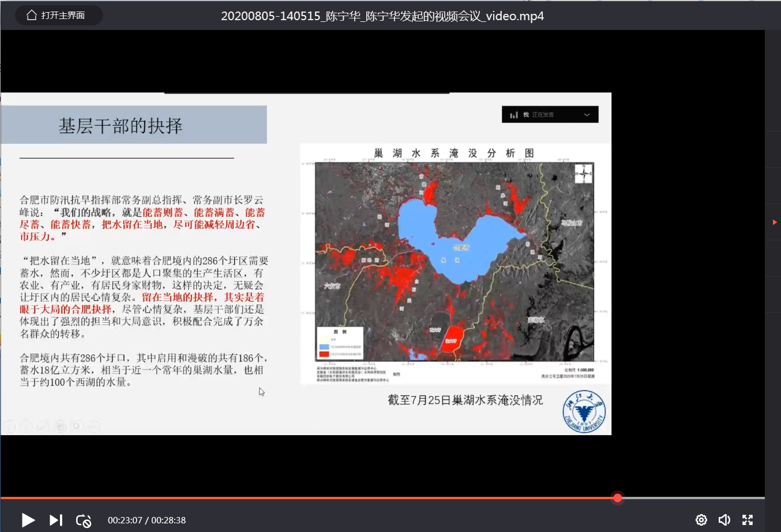Click the caption 截至7月25日巢湖水系淹没情况
781x532 pixels.
pos(465,400)
